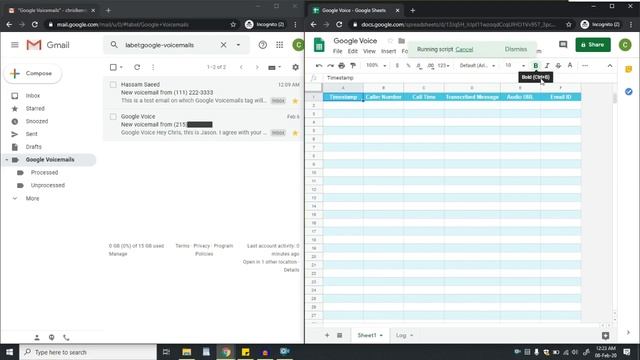Hide the Sheets menus with the up chevron

610,66
